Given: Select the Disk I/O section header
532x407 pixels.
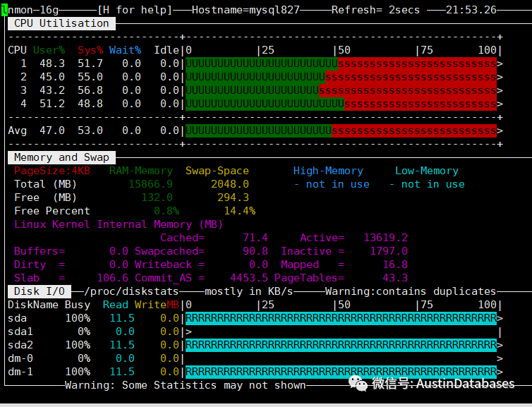Looking at the screenshot, I should 40,291.
